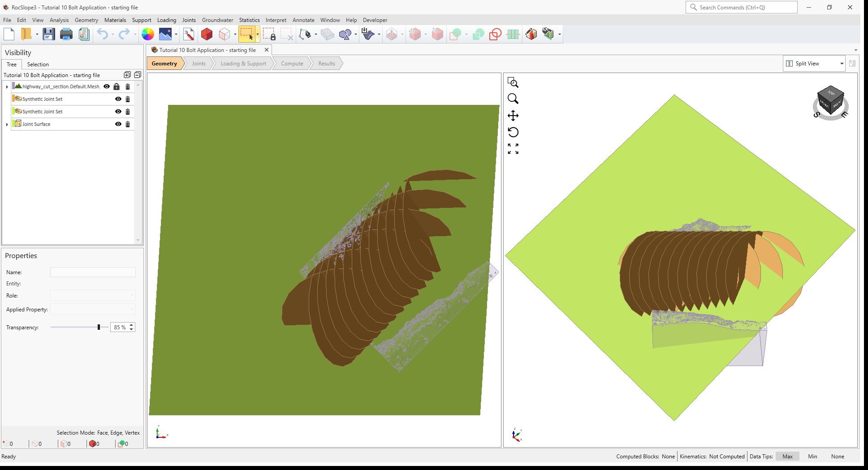Image resolution: width=868 pixels, height=470 pixels.
Task: Open the Split View dropdown
Action: pos(814,64)
